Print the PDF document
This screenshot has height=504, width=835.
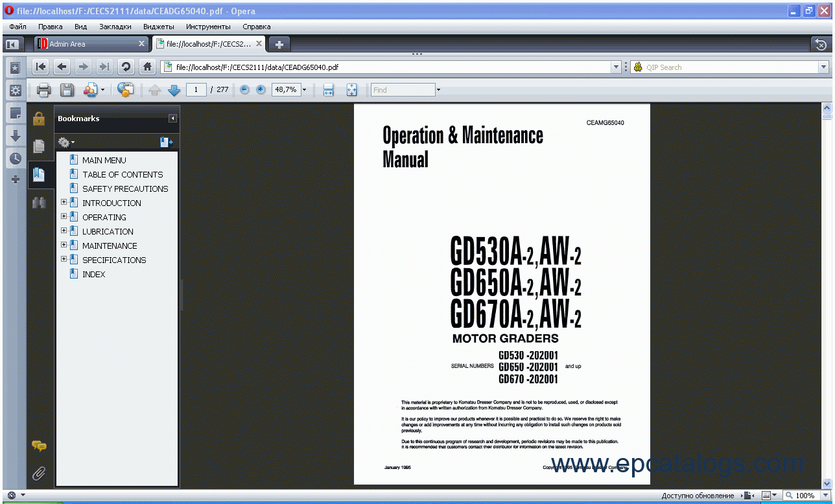43,90
